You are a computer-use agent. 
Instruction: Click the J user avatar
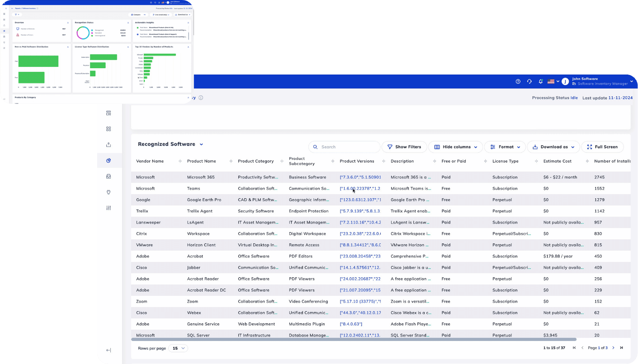coord(565,82)
